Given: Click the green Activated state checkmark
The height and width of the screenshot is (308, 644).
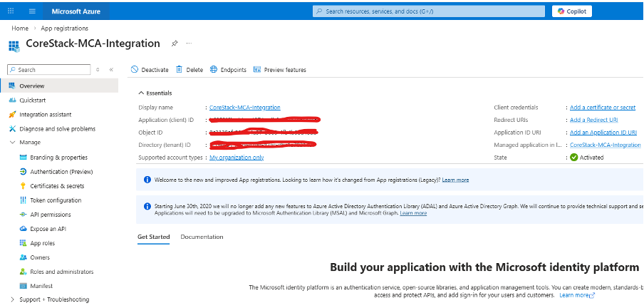Looking at the screenshot, I should (x=573, y=158).
